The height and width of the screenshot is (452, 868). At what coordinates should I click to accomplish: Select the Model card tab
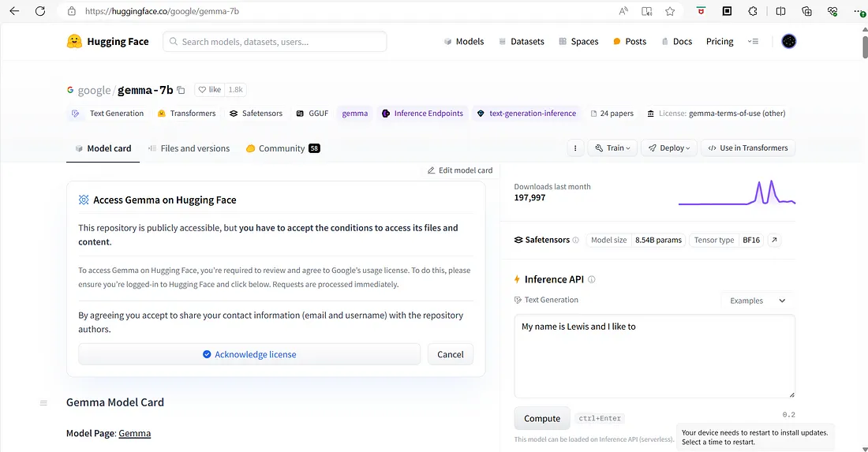pos(103,148)
